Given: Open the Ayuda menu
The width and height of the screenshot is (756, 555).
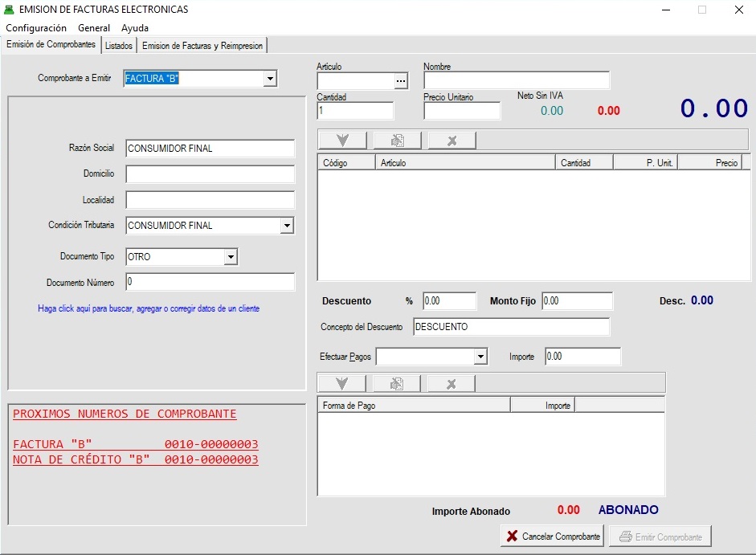Looking at the screenshot, I should (x=135, y=28).
